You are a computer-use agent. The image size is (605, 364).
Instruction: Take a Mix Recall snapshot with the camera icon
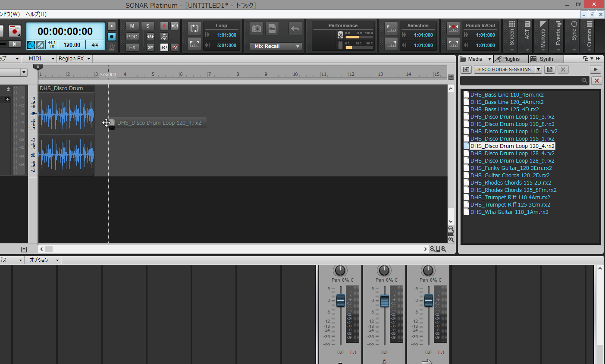tap(257, 28)
